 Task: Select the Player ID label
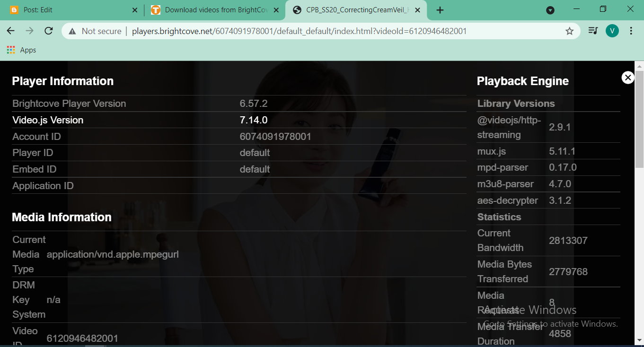pyautogui.click(x=33, y=153)
